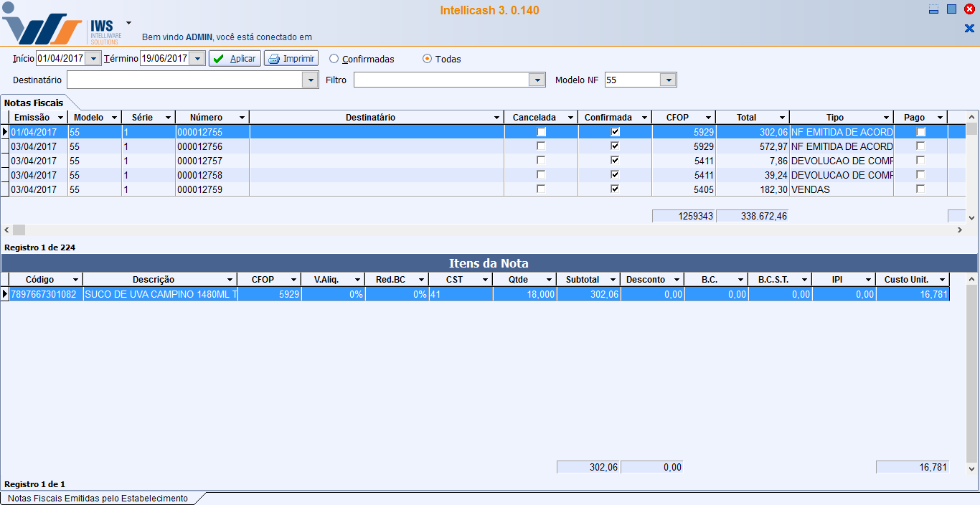Click the blue X close-tab icon

click(969, 29)
